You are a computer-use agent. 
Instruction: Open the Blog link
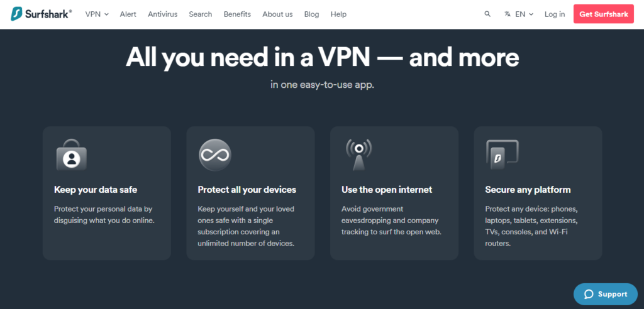coord(311,14)
